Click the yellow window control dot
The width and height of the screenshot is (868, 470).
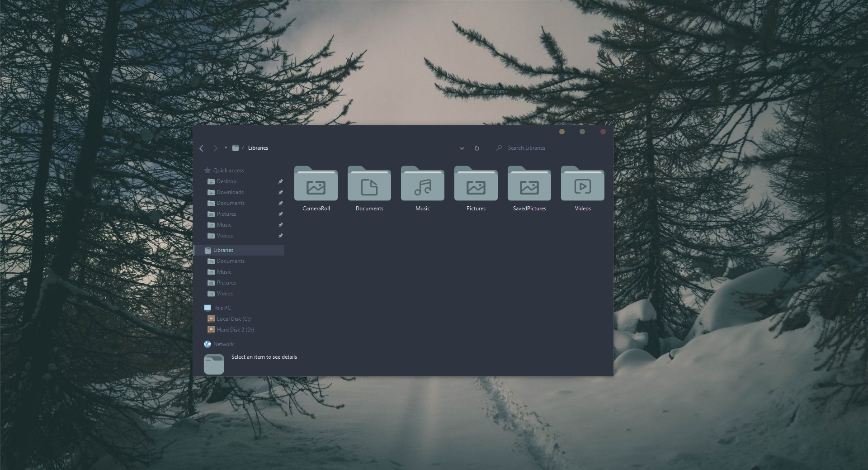tap(561, 132)
